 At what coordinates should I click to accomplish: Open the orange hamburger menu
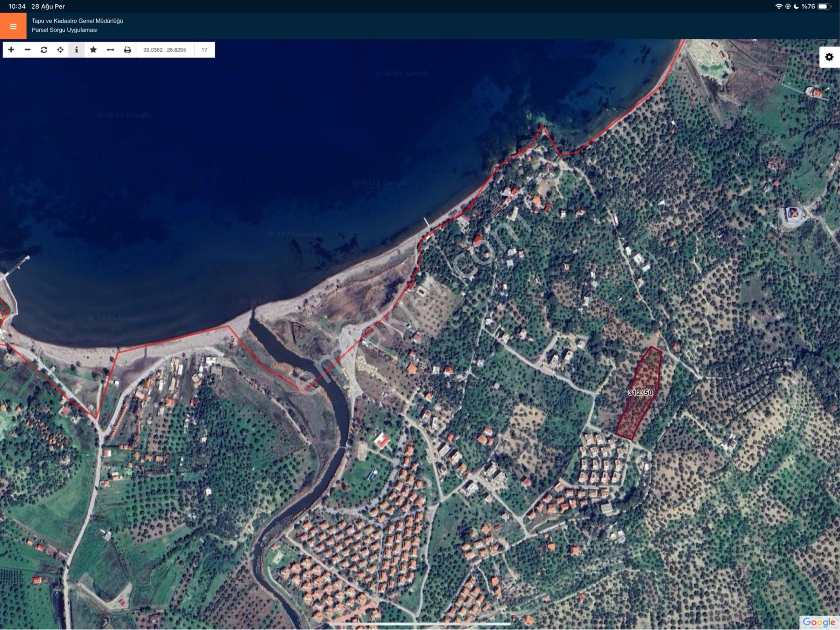point(13,26)
